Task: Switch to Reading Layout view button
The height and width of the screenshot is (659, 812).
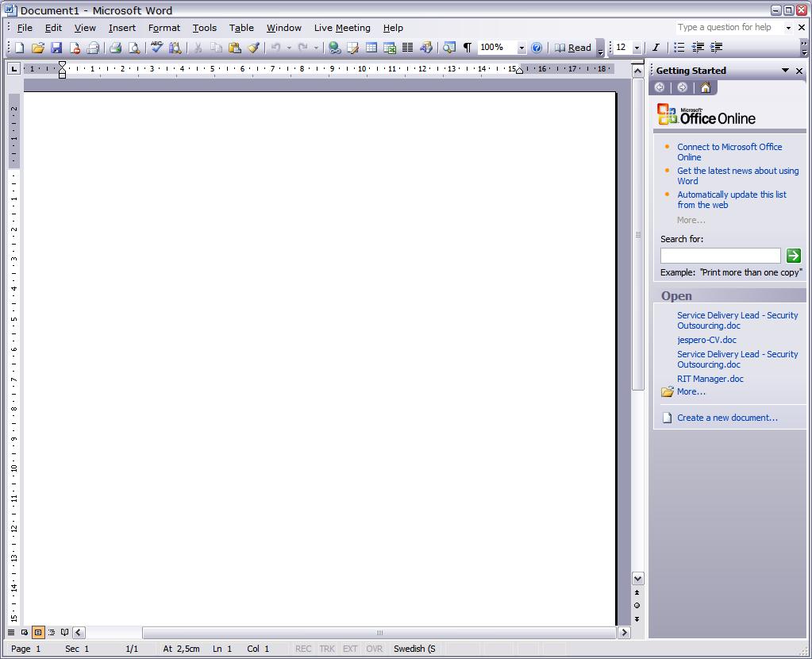Action: click(x=65, y=632)
